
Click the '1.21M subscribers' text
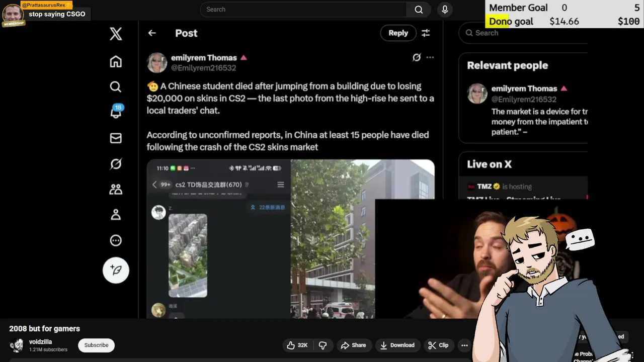click(48, 349)
